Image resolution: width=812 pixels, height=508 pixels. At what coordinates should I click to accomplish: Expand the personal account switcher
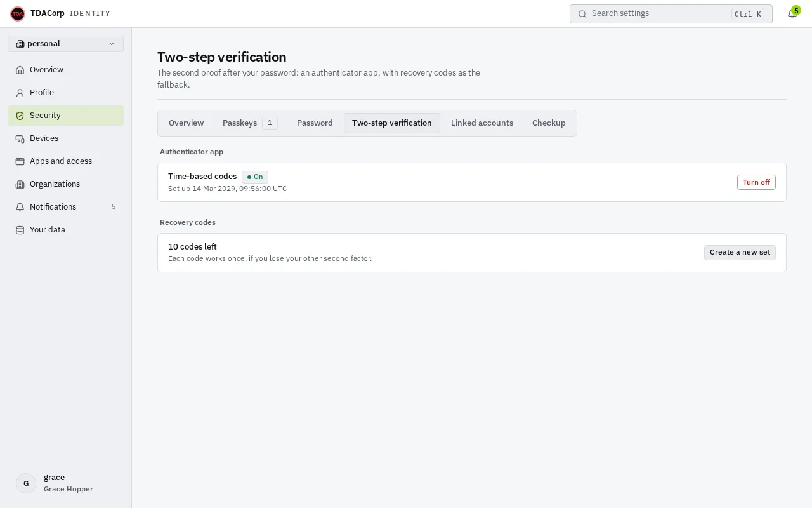click(66, 44)
